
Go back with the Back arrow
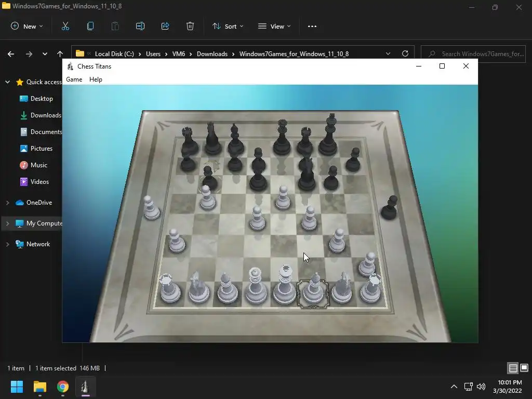11,54
